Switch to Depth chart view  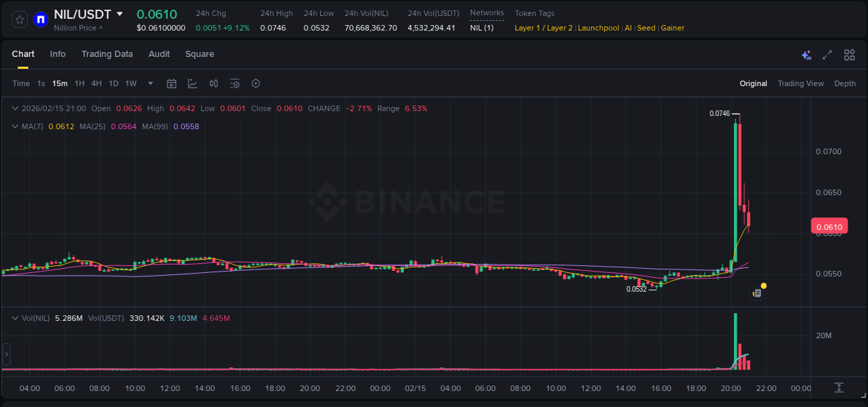844,83
